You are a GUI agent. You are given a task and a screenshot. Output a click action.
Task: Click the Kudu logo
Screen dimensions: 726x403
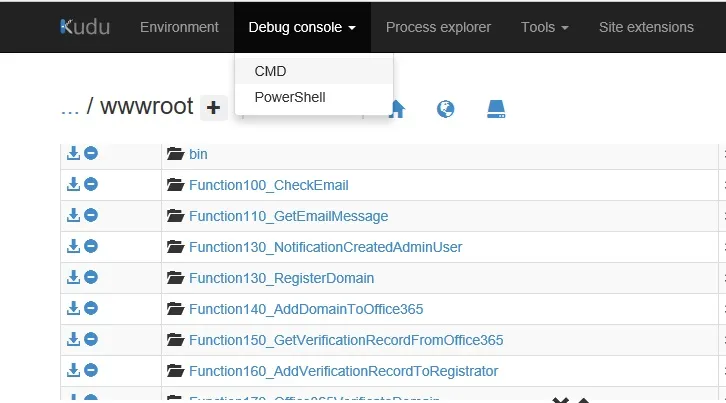84,27
